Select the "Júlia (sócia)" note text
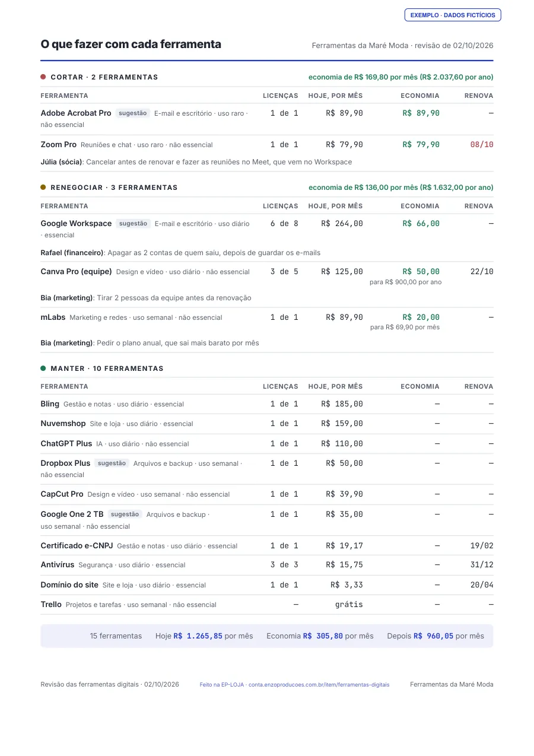The image size is (534, 756). (196, 162)
